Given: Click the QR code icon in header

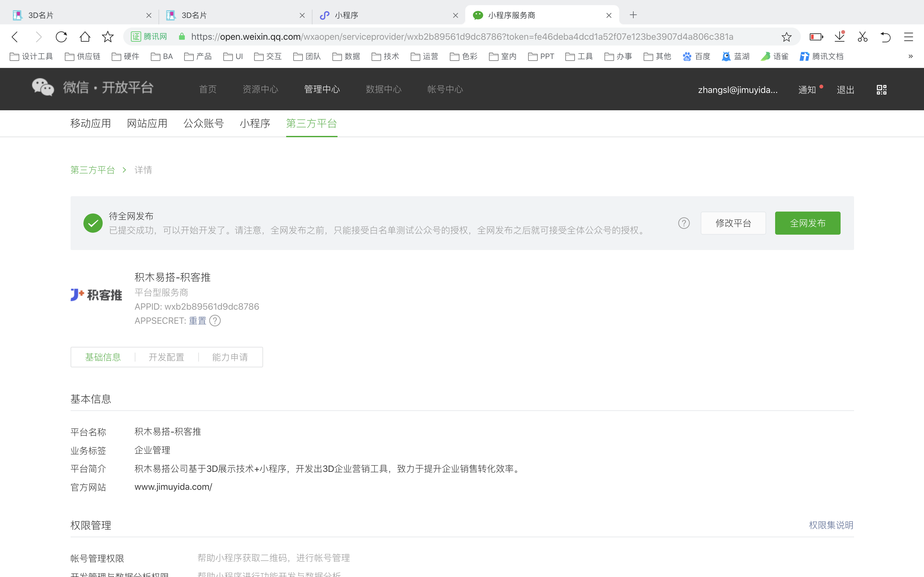Looking at the screenshot, I should (x=881, y=90).
